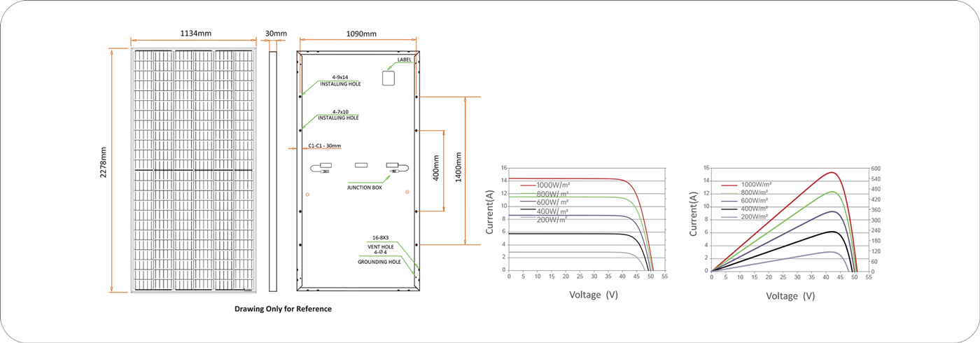Screen dimensions: 980x343
Task: Click the black 400W/ m² legend entry in the I-V chart
Action: click(545, 211)
